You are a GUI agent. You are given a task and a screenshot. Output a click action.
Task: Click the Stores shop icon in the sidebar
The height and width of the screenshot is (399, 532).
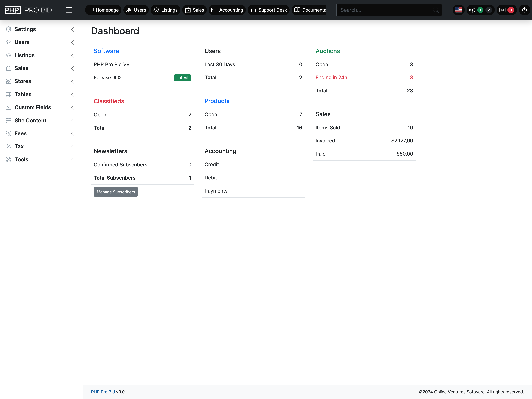(9, 81)
